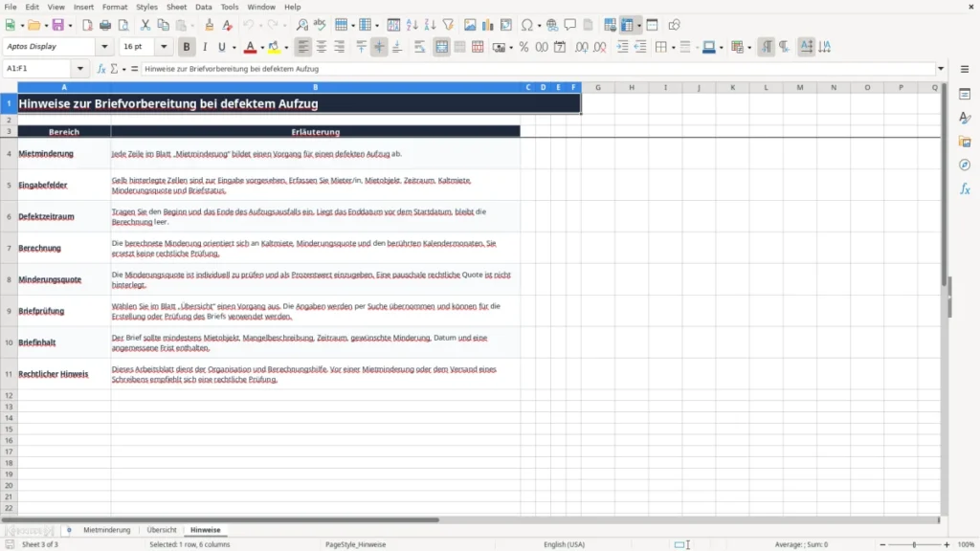The width and height of the screenshot is (980, 551).
Task: Insert a pivot table
Action: (x=506, y=25)
